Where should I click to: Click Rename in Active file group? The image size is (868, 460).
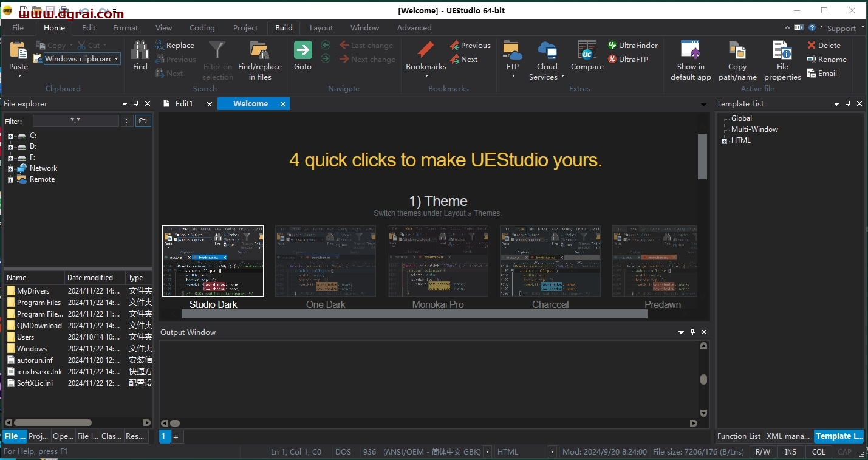point(827,59)
